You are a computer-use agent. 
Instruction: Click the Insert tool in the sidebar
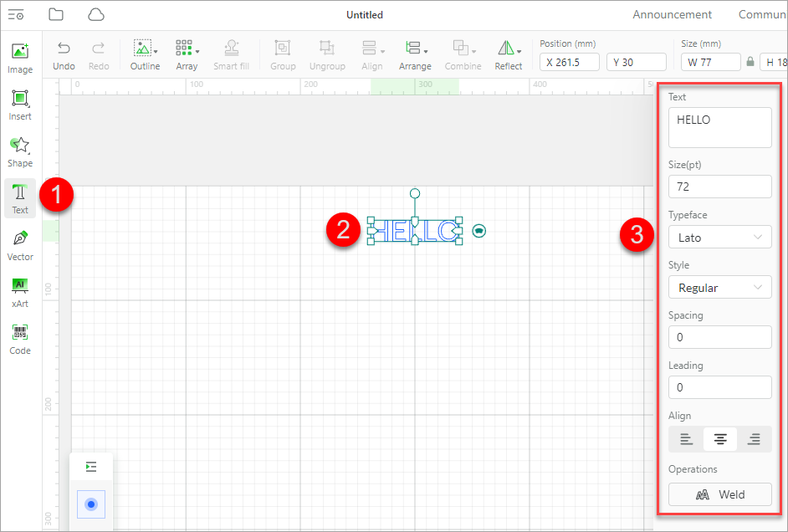tap(19, 105)
